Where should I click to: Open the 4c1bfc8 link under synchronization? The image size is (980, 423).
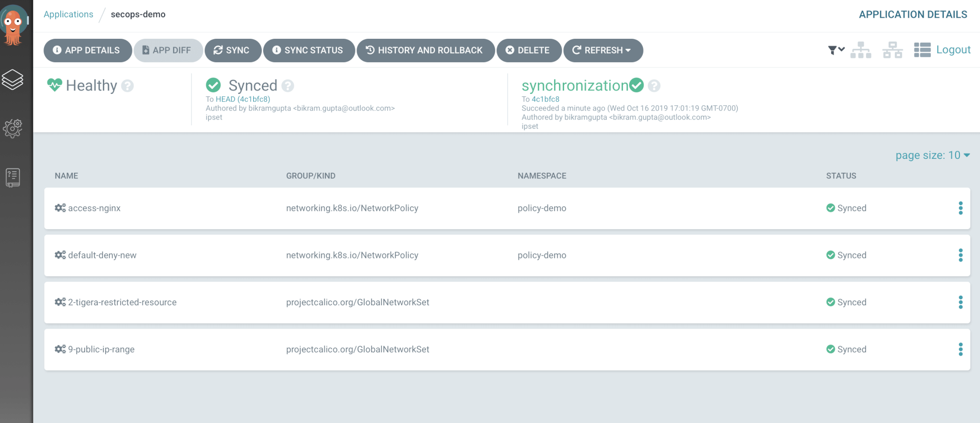(x=546, y=99)
